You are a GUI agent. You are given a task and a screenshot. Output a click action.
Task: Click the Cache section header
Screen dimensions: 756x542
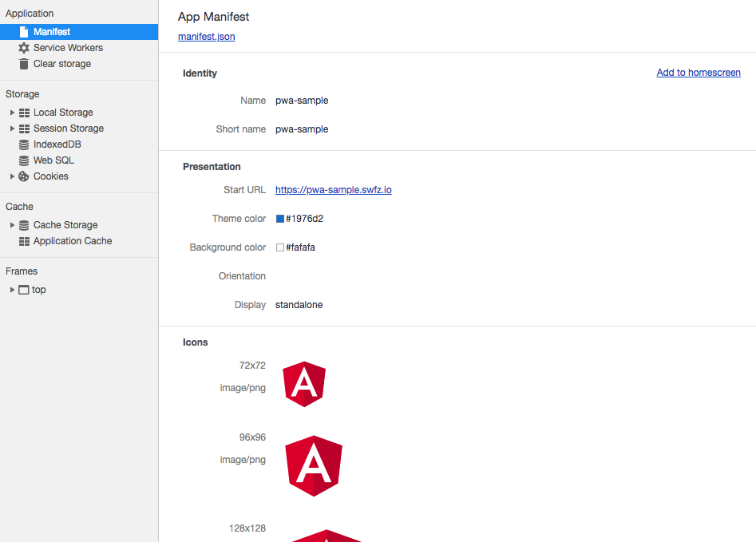[19, 207]
